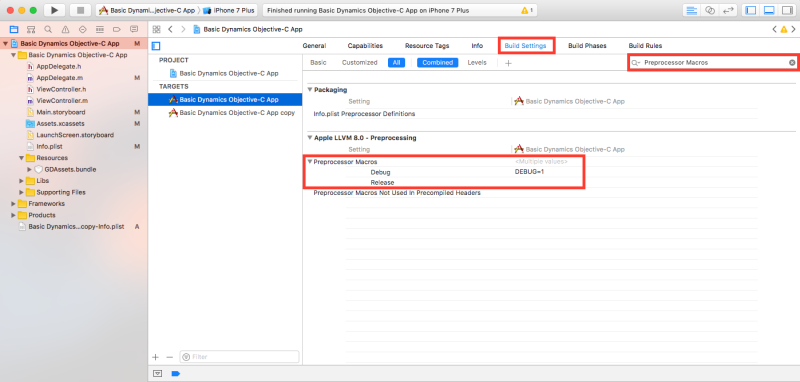Screen dimensions: 800x382
Task: Click the Preprocessor Macros search field
Action: 714,63
